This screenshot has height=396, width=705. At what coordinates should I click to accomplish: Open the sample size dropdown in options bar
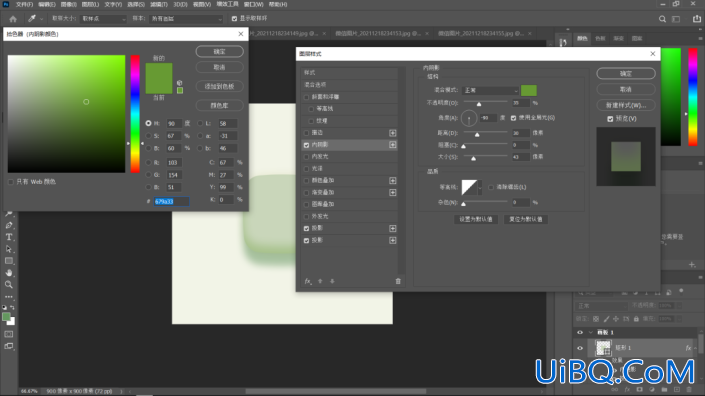(x=103, y=19)
